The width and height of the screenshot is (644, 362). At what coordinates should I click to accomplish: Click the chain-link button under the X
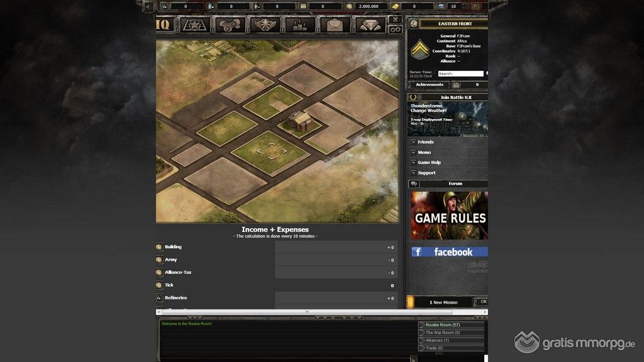(x=395, y=29)
